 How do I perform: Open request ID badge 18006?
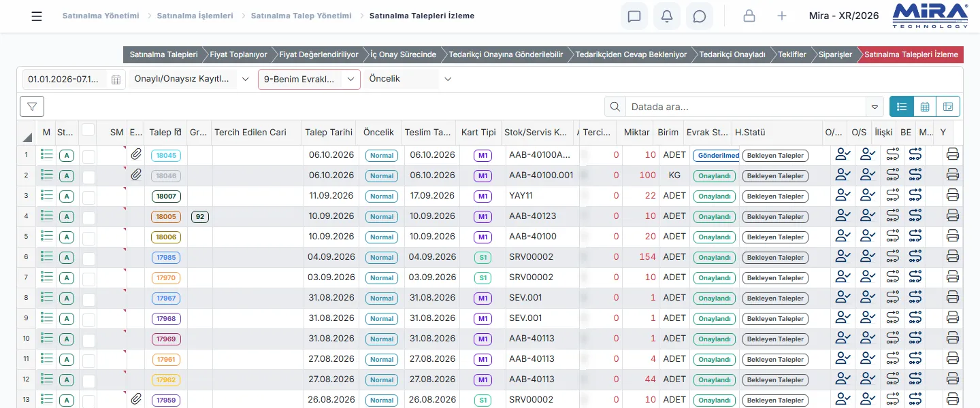point(166,237)
